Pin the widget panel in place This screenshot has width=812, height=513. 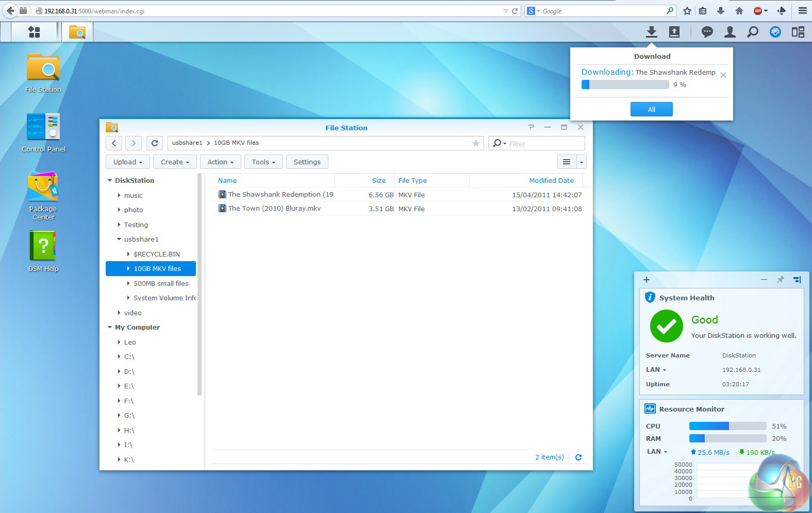[780, 280]
